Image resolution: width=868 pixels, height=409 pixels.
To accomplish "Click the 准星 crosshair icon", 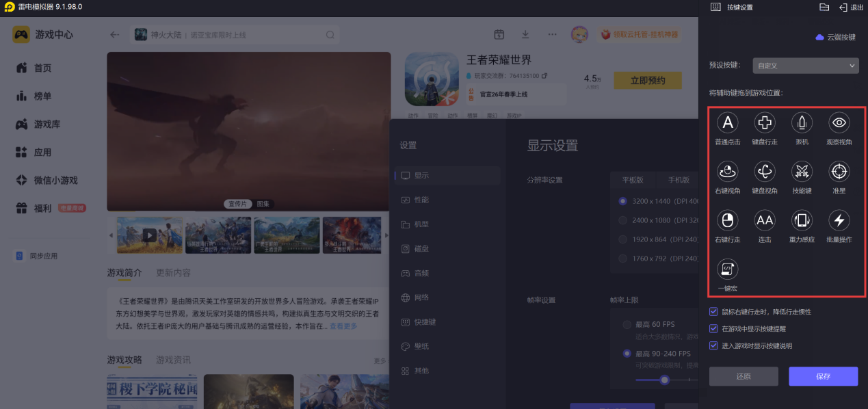I will (839, 172).
